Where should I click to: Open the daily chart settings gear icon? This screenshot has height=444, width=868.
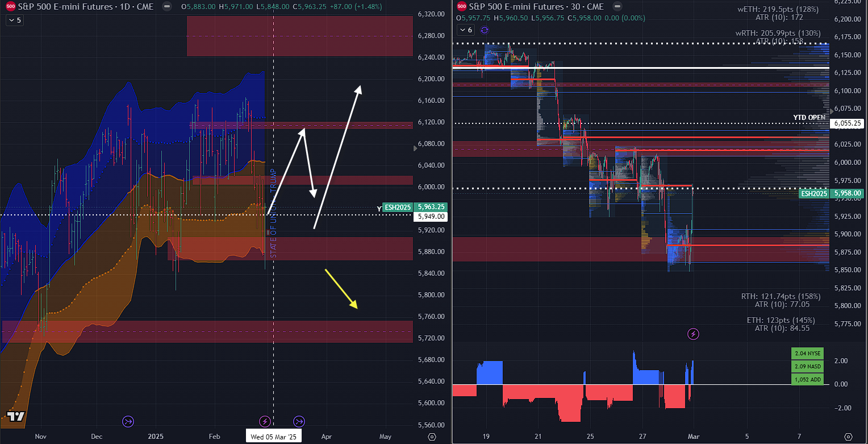(431, 437)
